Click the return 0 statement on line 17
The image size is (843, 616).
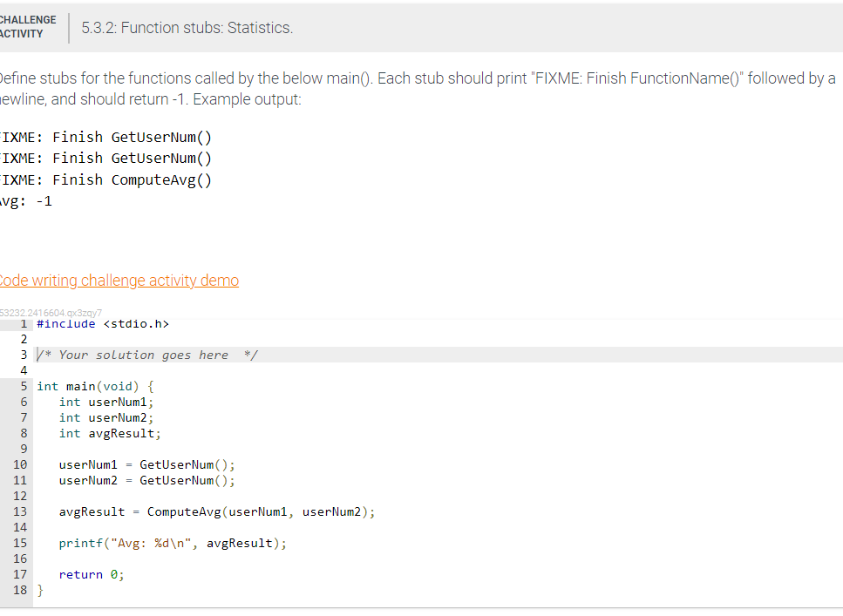pyautogui.click(x=91, y=573)
